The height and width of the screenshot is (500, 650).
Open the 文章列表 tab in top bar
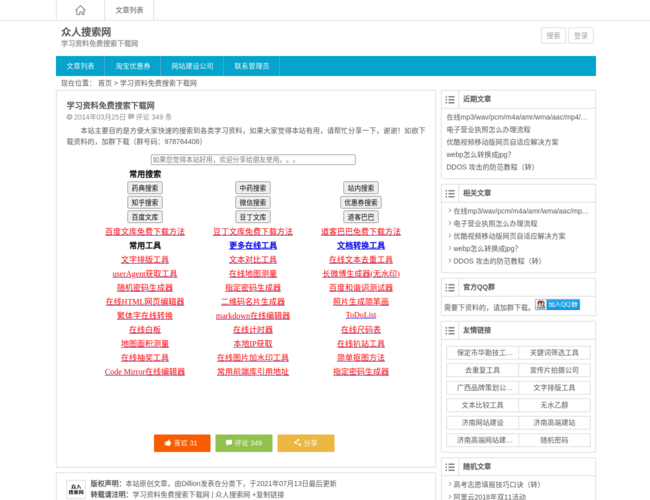129,10
